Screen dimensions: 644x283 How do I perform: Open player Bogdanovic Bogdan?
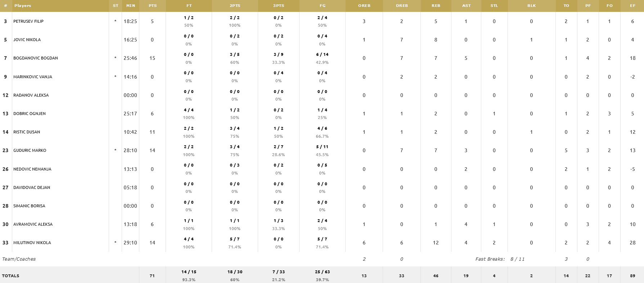coord(36,58)
